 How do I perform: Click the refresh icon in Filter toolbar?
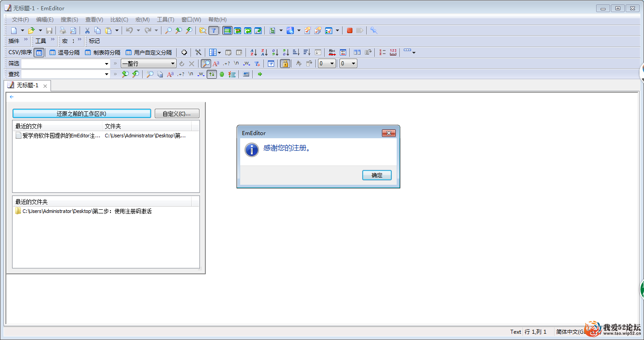(x=182, y=64)
